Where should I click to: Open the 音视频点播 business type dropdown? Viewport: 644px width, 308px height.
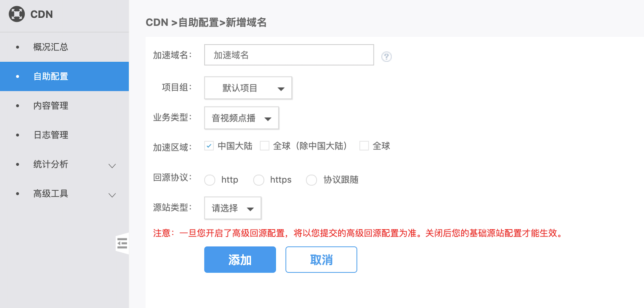tap(241, 118)
